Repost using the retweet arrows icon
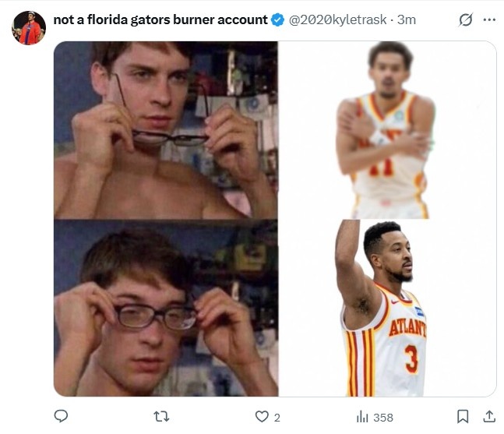 pos(160,417)
